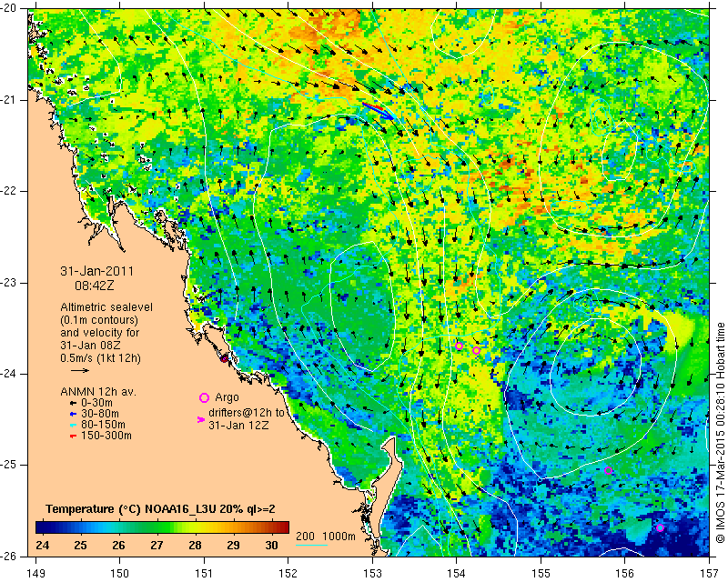This screenshot has width=728, height=582.
Task: Click the latitude axis label -24
Action: 8,374
